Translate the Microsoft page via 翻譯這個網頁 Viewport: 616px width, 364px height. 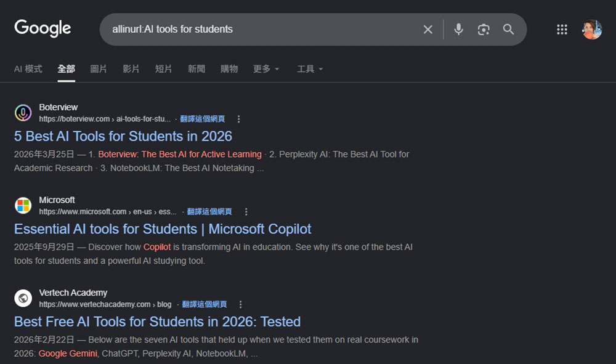click(209, 212)
